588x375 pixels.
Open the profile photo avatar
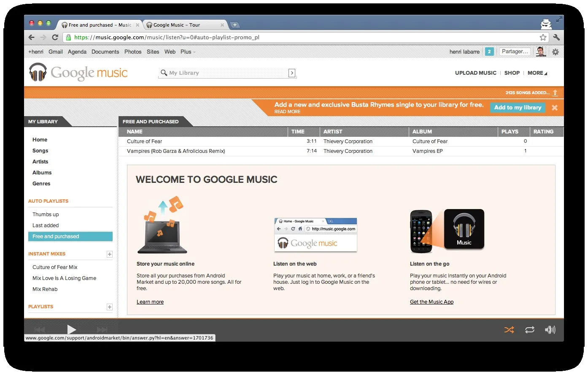coord(541,52)
